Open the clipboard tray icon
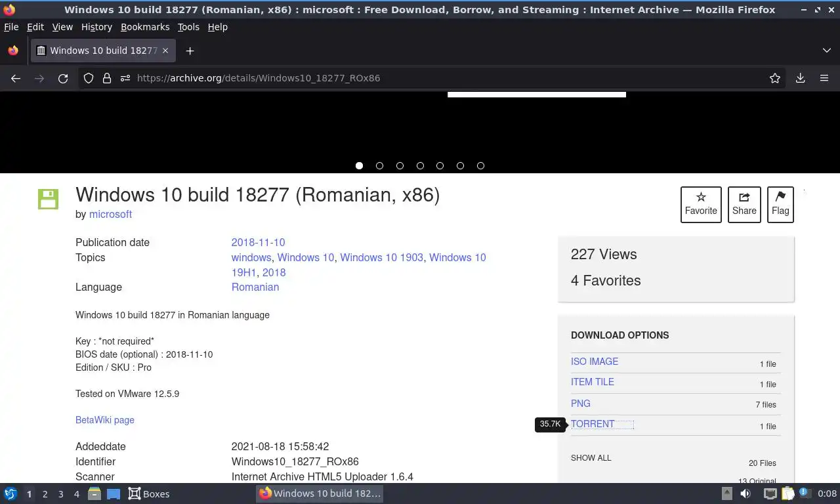The image size is (840, 504). (788, 493)
